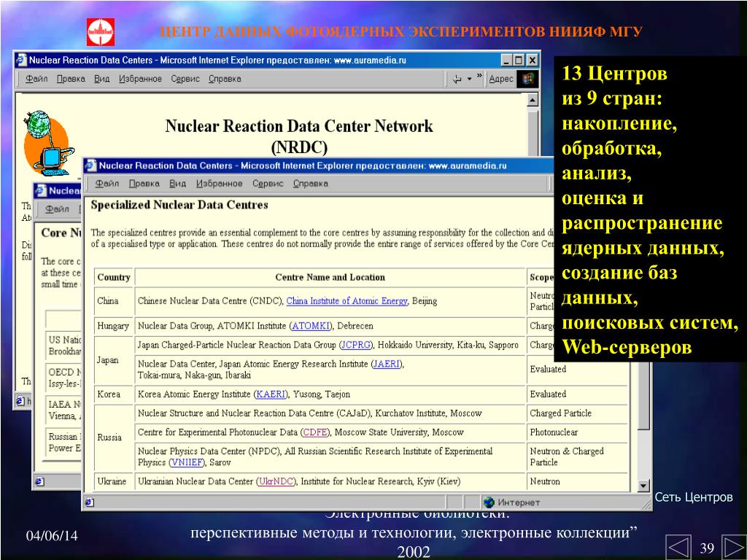Open the Сервис menu in the NRDC window

(x=185, y=79)
